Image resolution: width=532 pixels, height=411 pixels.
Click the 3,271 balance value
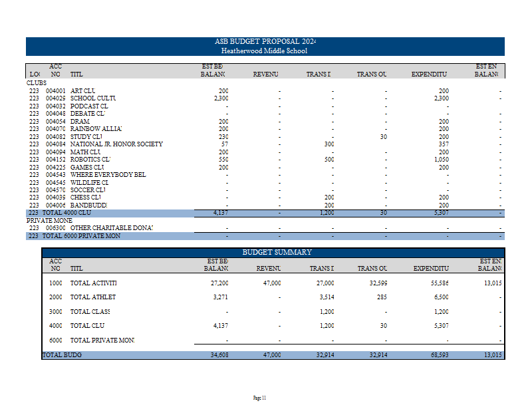coord(221,297)
